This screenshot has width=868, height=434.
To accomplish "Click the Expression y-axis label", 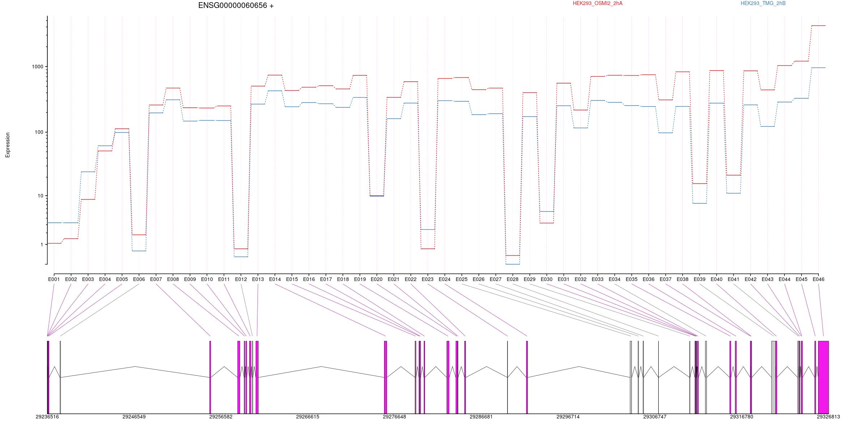I will [x=8, y=145].
